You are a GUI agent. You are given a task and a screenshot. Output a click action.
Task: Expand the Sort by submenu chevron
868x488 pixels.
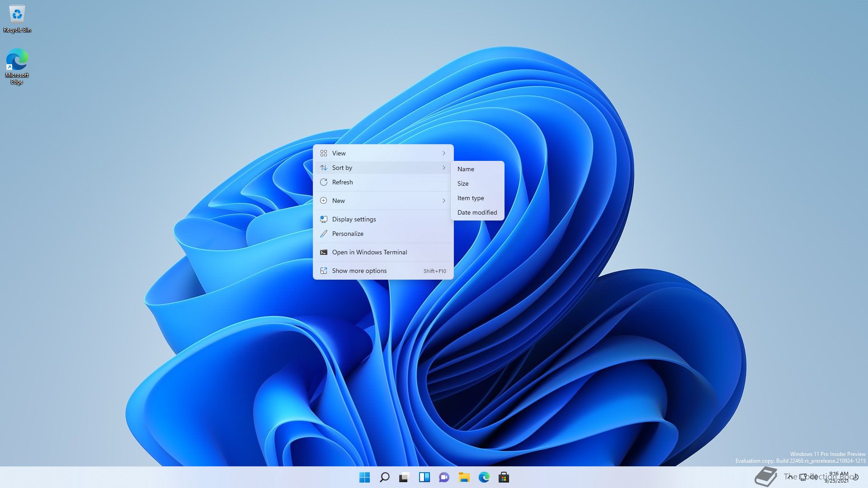click(x=444, y=168)
